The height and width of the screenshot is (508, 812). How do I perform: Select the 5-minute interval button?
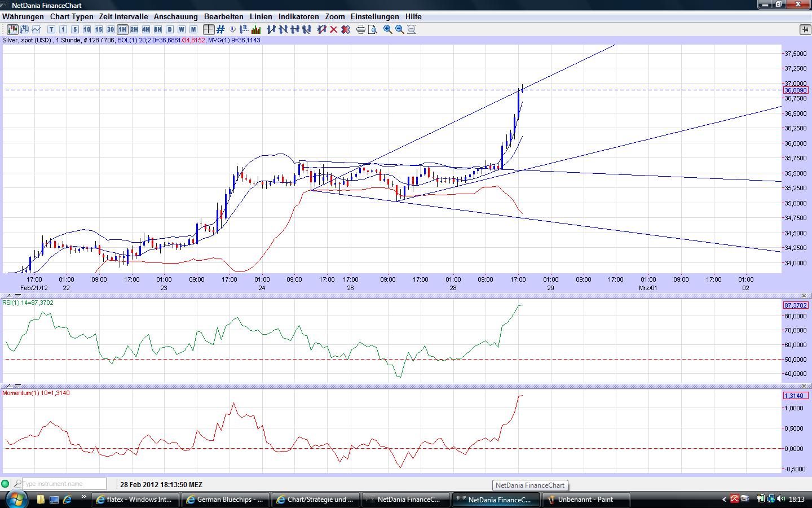pos(75,29)
